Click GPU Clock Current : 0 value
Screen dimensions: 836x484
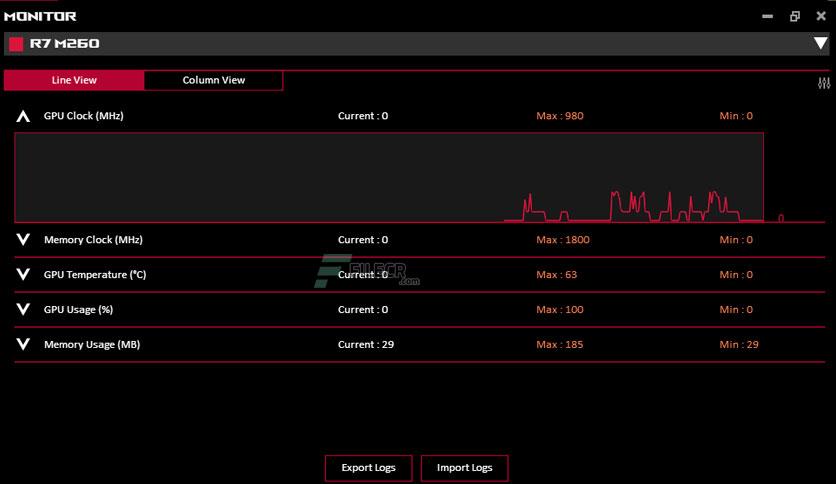coord(363,116)
